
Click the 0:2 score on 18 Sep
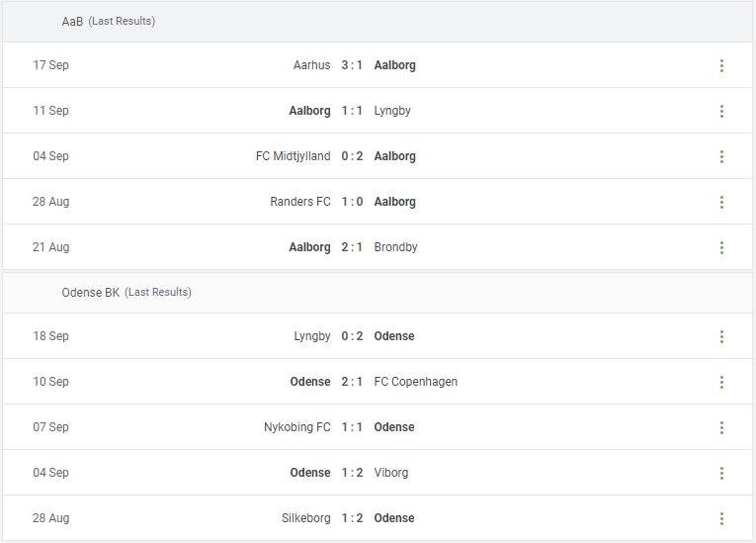tap(352, 336)
